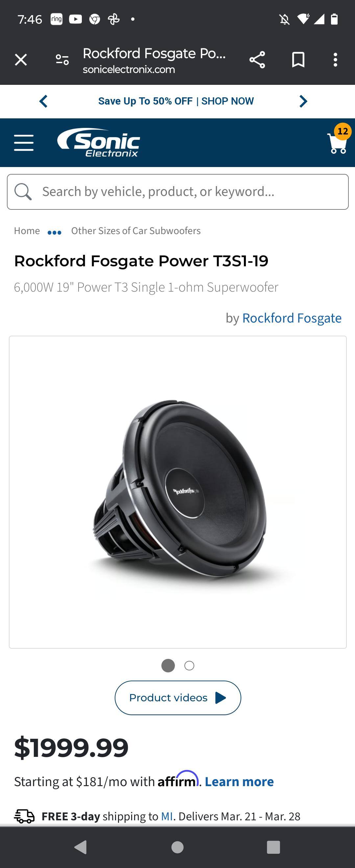Tap the subwoofer product image
Viewport: 355px width, 868px height.
click(x=178, y=492)
